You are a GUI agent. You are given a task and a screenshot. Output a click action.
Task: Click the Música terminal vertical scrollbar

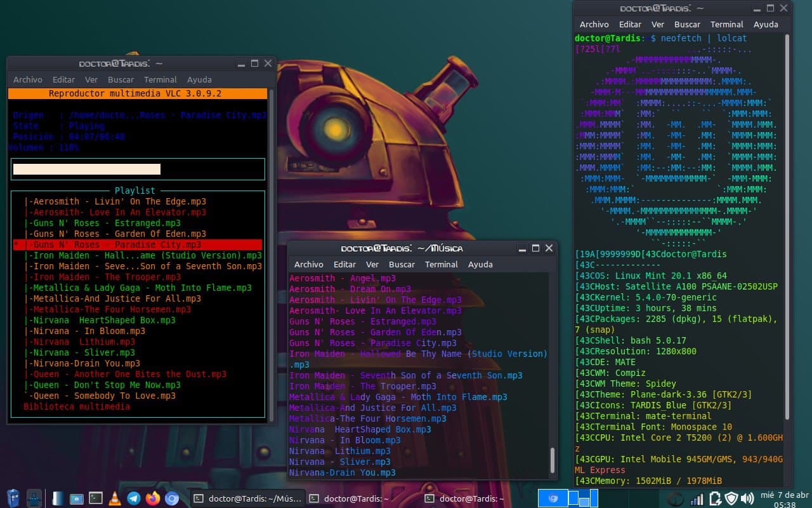point(552,458)
